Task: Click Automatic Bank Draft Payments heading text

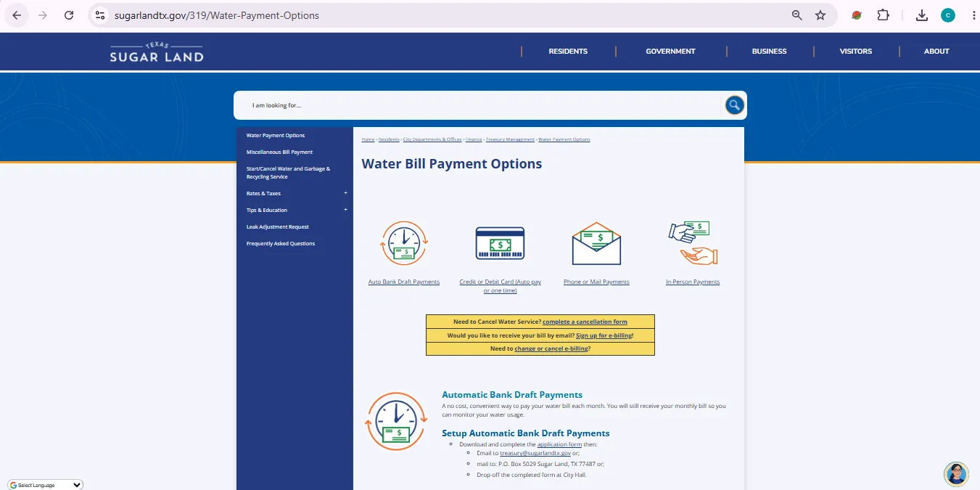Action: click(512, 395)
